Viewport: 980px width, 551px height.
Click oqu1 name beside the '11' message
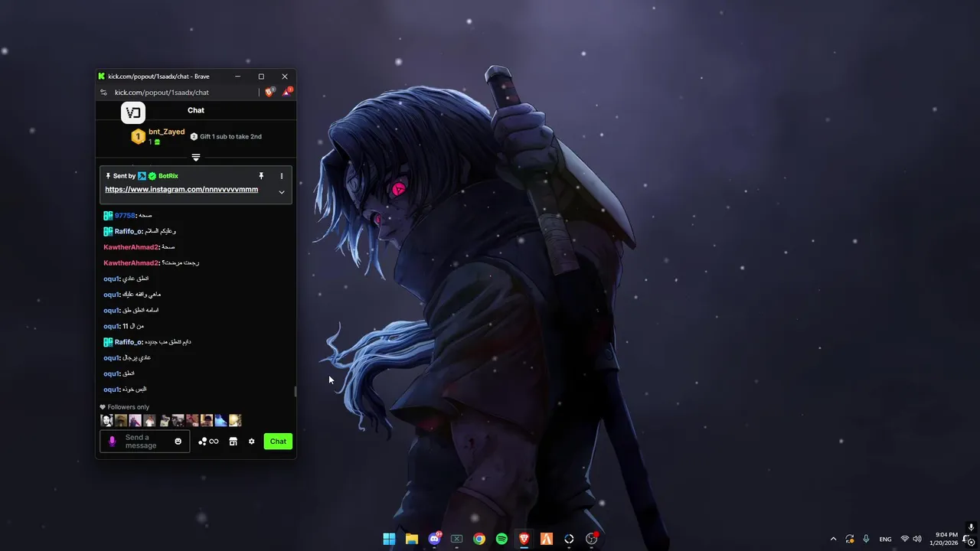click(x=111, y=326)
